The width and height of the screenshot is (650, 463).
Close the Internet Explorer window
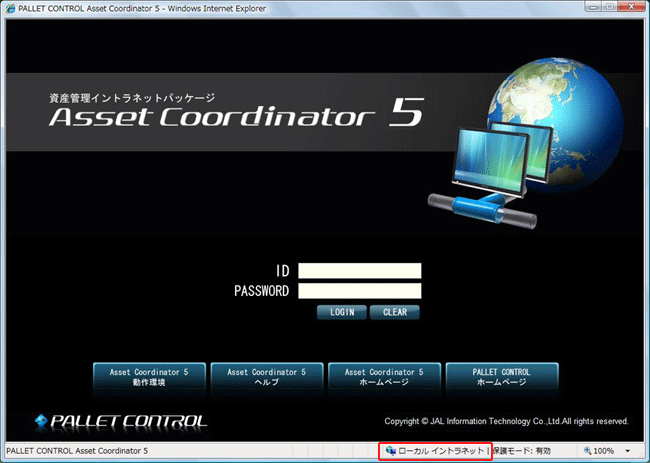631,7
